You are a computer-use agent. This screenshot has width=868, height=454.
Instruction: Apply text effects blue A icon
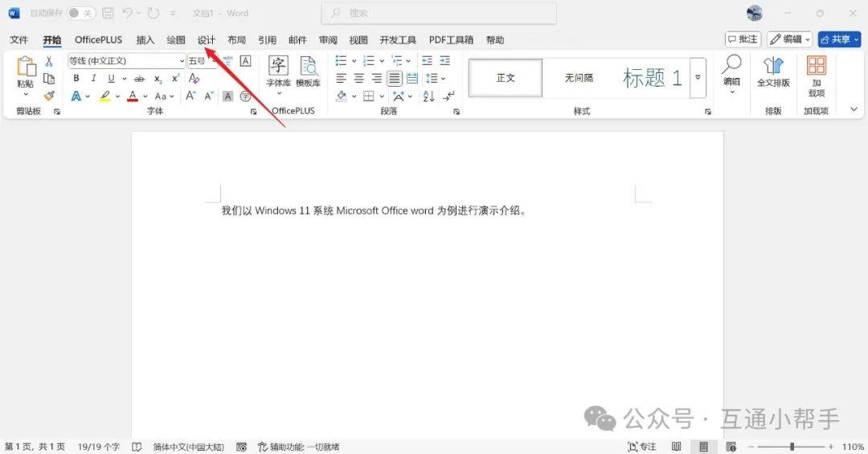[x=76, y=96]
